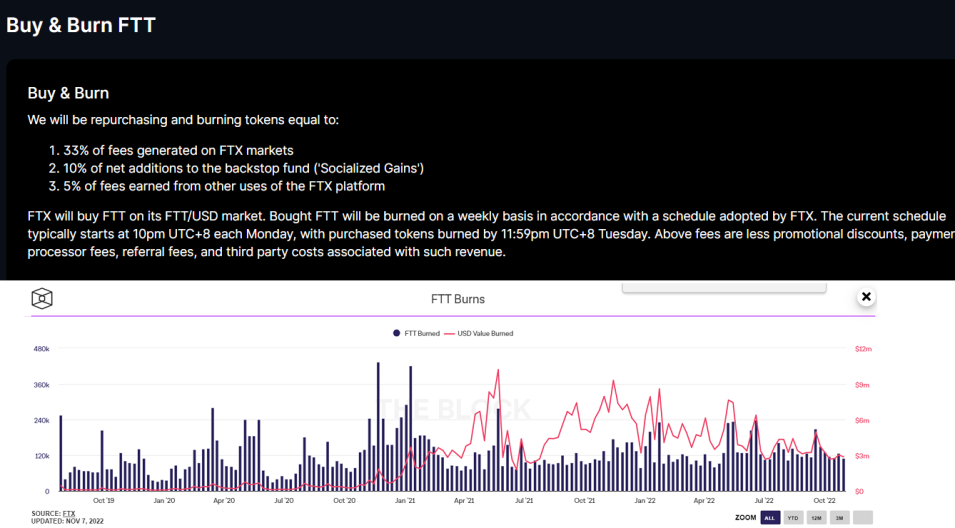Viewport: 955px width, 528px height.
Task: Click 'We will be repurchasing and burning tokens' sentence
Action: click(x=183, y=120)
